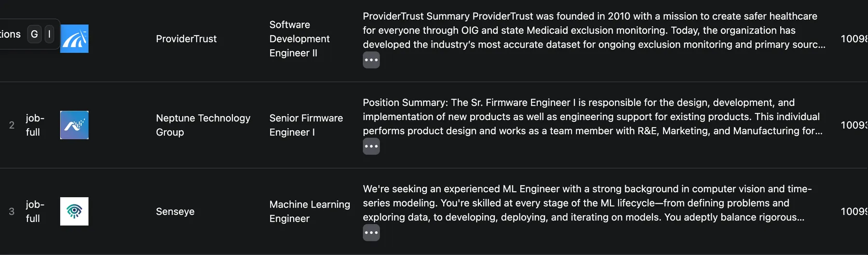868x255 pixels.
Task: Expand the Senseye ML Engineer description ellipsis
Action: [371, 233]
